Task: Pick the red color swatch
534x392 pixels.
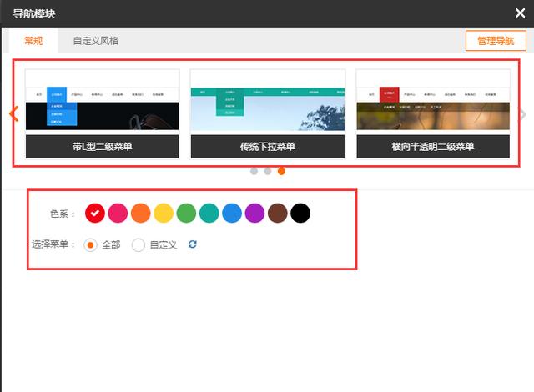Action: tap(95, 214)
